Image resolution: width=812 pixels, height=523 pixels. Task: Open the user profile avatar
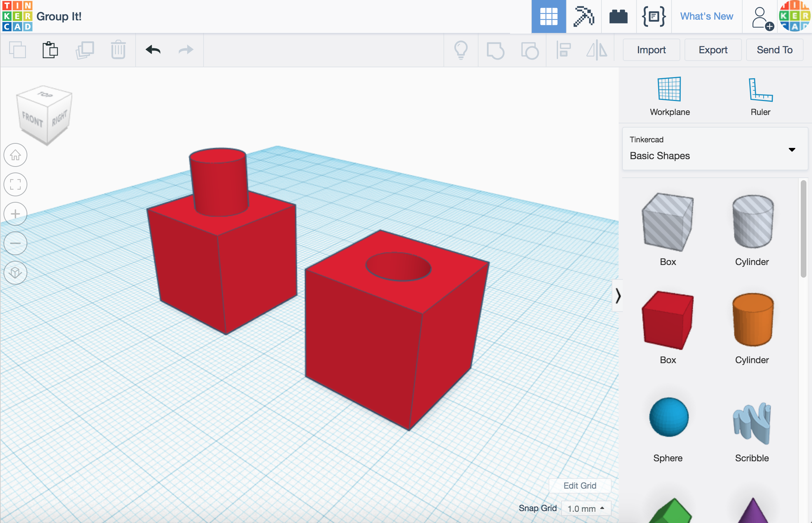(x=794, y=16)
